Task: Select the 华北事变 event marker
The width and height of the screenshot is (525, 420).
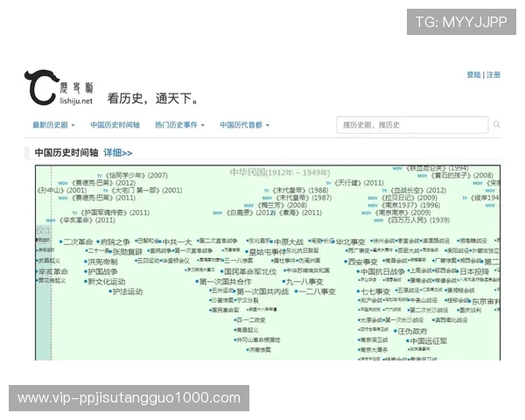Action: 351,241
